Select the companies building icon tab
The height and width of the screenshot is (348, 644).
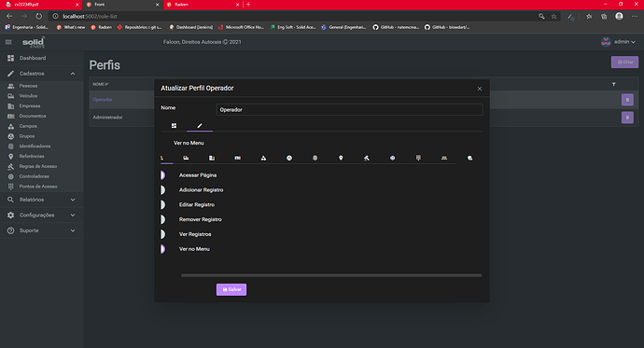click(x=212, y=158)
